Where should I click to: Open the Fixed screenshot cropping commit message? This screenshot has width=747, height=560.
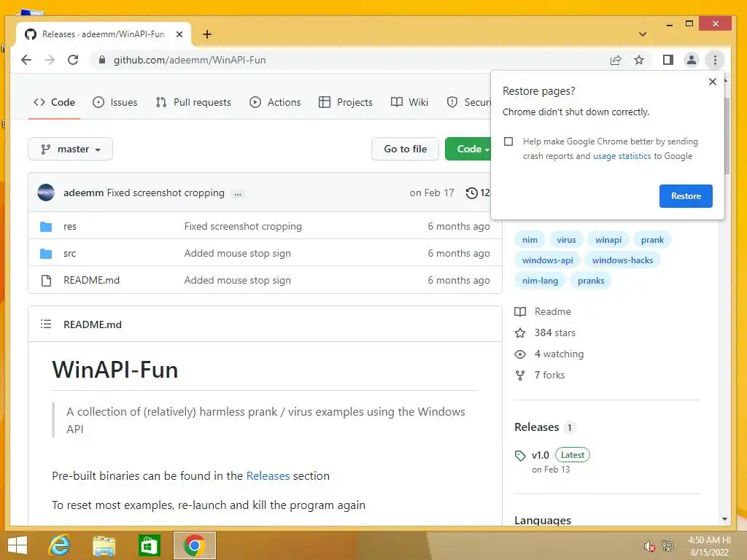(166, 192)
